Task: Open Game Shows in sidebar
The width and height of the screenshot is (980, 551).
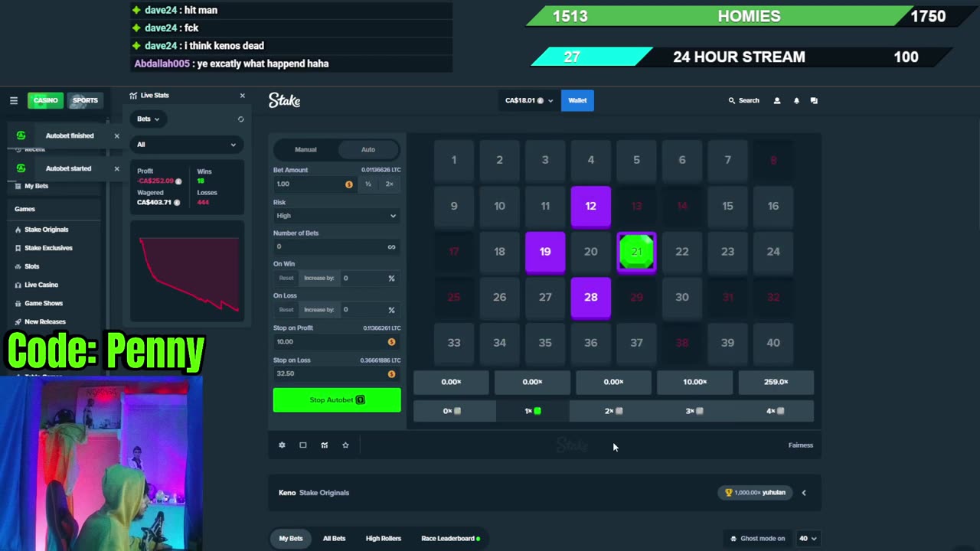Action: (44, 303)
